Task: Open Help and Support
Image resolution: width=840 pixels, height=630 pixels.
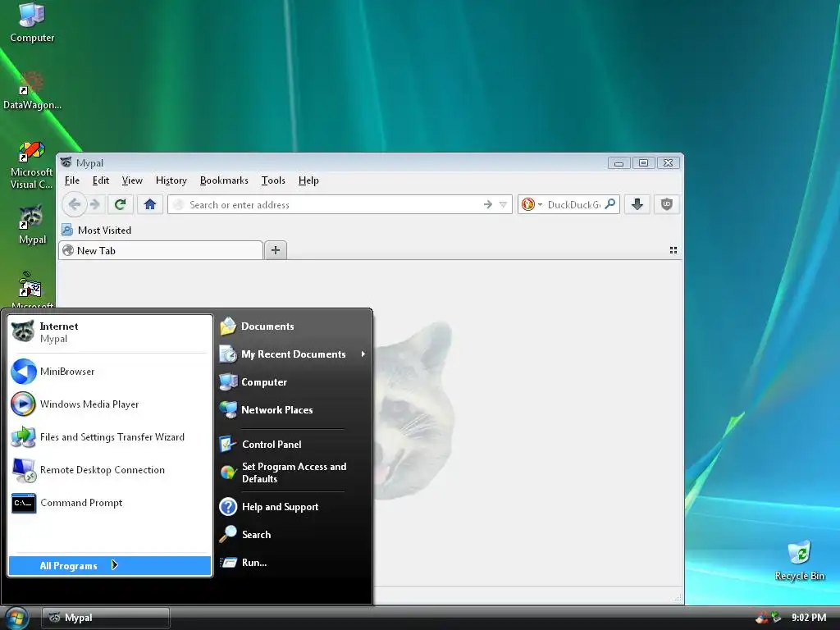Action: pyautogui.click(x=294, y=507)
